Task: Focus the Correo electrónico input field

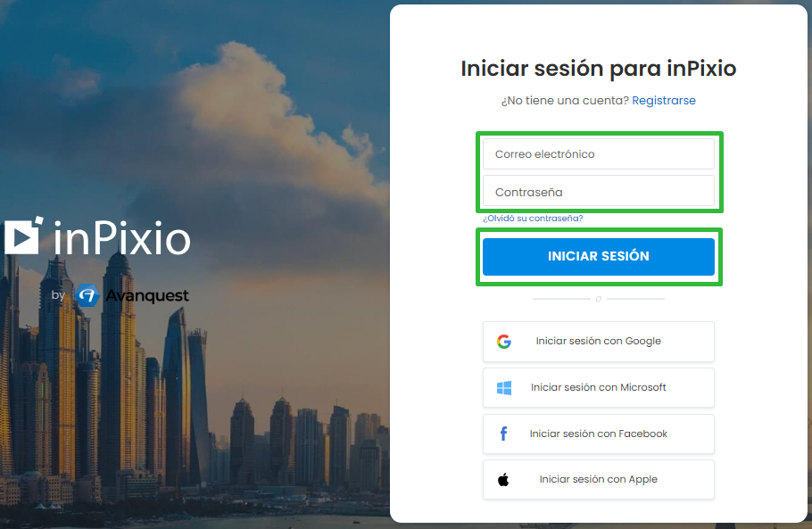Action: click(x=598, y=153)
